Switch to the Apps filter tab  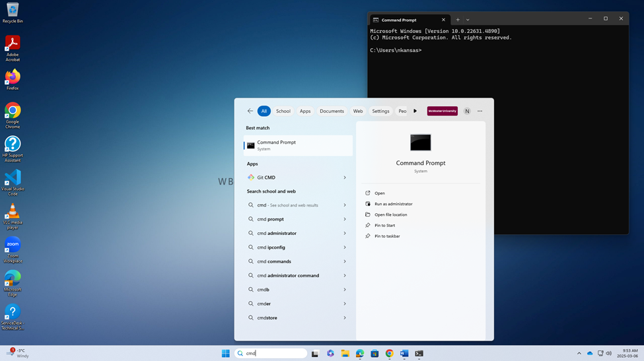point(304,112)
